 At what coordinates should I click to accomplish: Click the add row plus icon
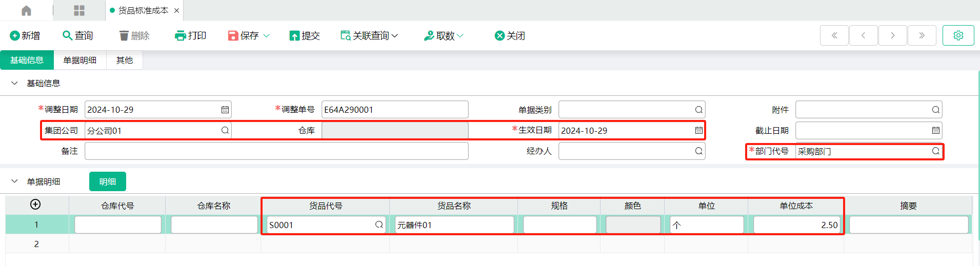[x=35, y=204]
